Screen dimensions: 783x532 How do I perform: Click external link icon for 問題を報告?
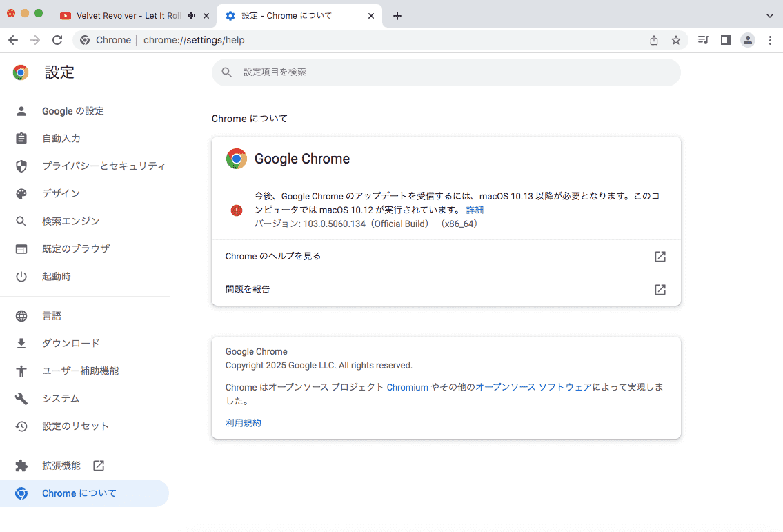pyautogui.click(x=660, y=289)
